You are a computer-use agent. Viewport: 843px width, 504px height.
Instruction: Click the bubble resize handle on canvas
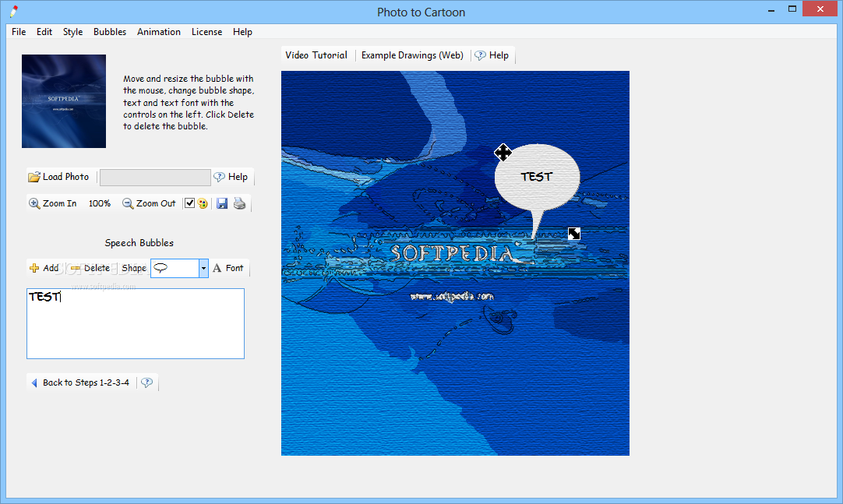[574, 233]
